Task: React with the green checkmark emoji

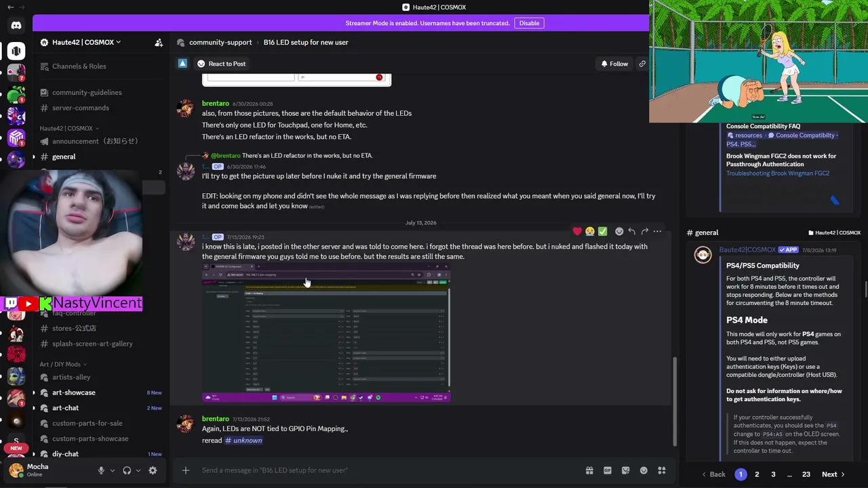Action: point(602,232)
